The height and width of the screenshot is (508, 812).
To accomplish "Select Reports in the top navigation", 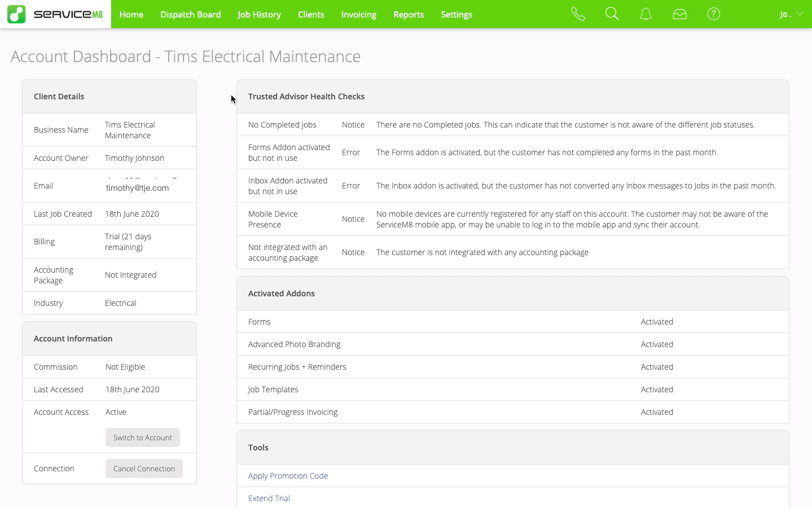I will click(408, 15).
